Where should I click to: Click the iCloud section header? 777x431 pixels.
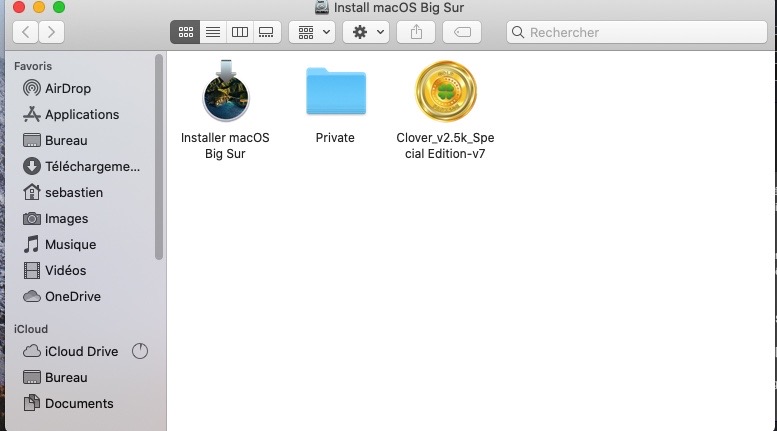click(x=31, y=329)
